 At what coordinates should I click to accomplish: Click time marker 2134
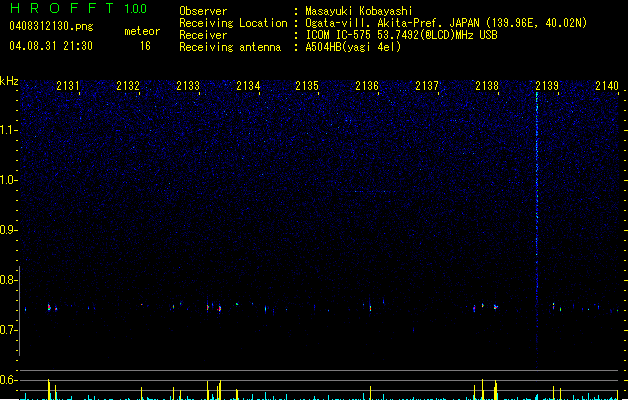coord(248,86)
